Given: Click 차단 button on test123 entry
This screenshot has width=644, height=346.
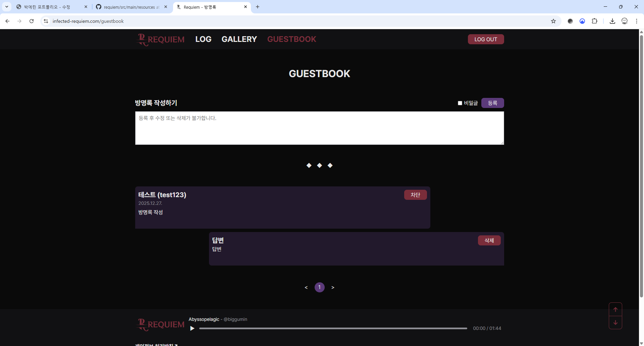Looking at the screenshot, I should pyautogui.click(x=415, y=195).
